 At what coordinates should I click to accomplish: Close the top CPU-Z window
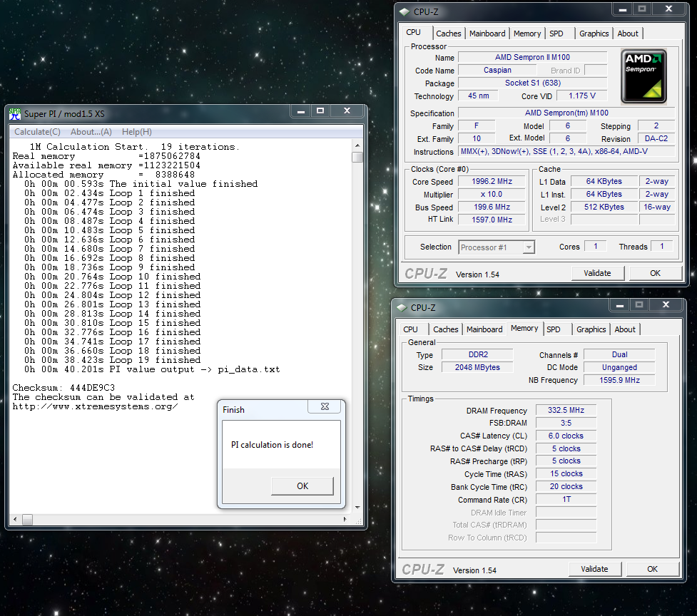click(668, 9)
